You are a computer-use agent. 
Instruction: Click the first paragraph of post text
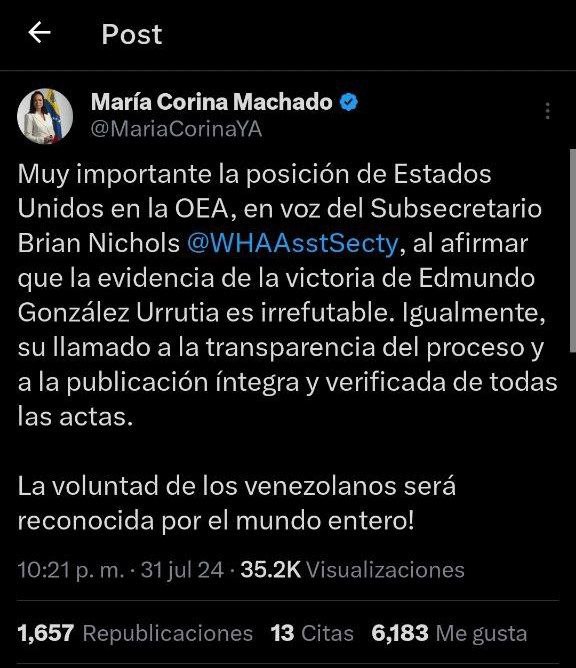[288, 295]
